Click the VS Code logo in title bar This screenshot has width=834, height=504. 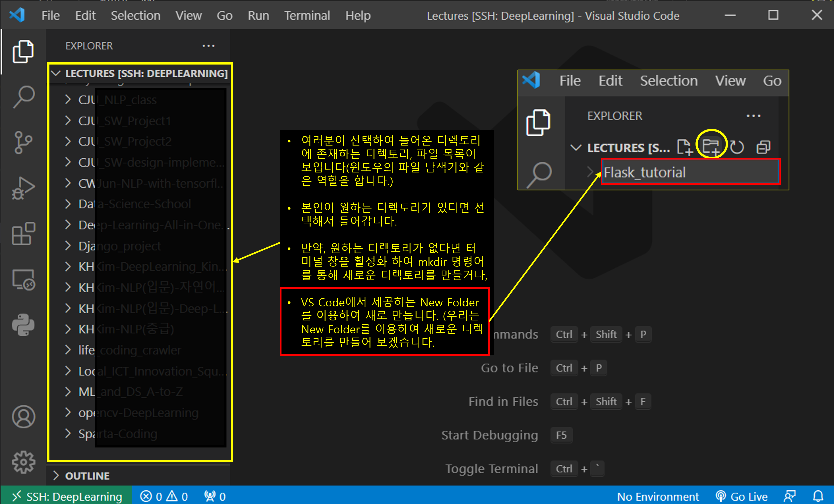click(x=17, y=15)
